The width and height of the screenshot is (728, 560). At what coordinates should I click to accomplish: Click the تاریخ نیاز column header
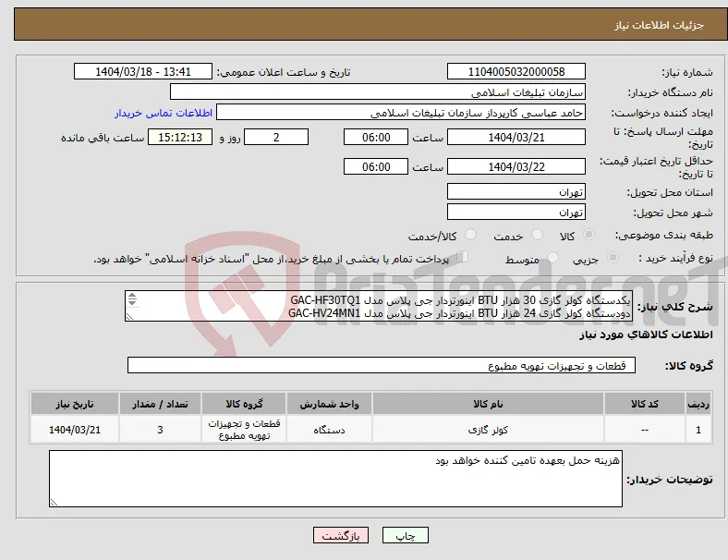pos(75,404)
